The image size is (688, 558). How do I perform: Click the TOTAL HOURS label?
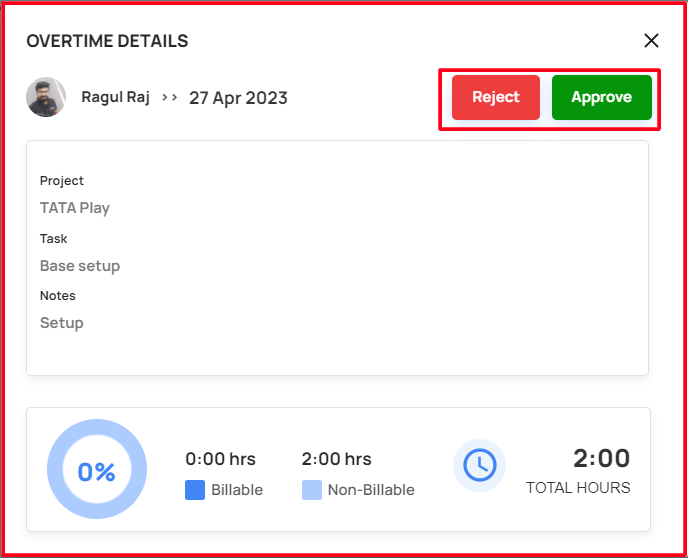(578, 487)
